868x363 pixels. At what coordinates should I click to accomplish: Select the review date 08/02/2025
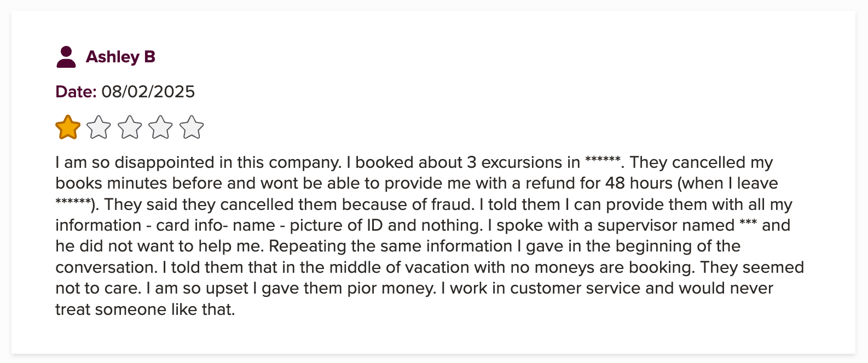(x=148, y=91)
